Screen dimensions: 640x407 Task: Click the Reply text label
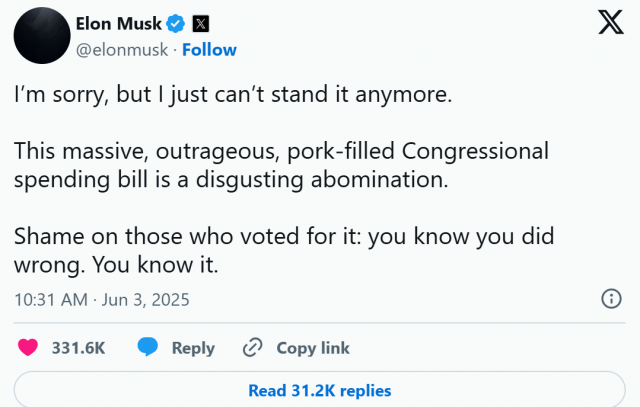click(x=193, y=348)
